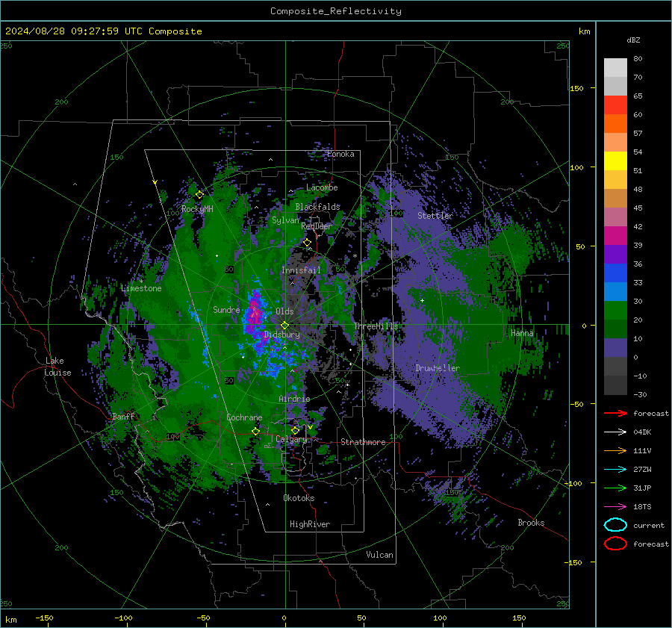Click the Vulcan city label
This screenshot has height=628, width=672.
tap(380, 555)
